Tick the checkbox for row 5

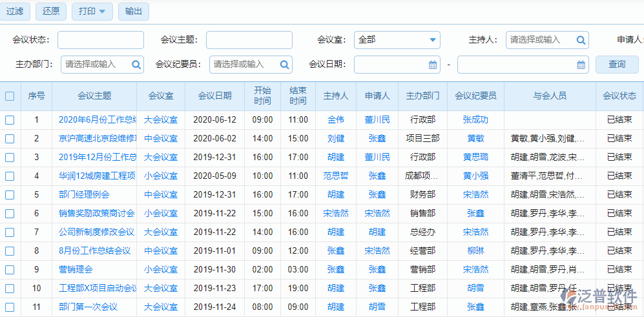click(x=10, y=195)
